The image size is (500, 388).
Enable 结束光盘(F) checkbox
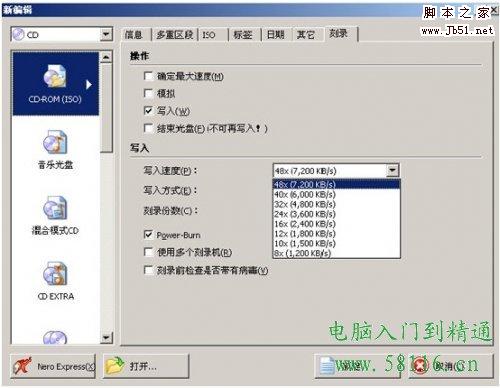tap(148, 128)
